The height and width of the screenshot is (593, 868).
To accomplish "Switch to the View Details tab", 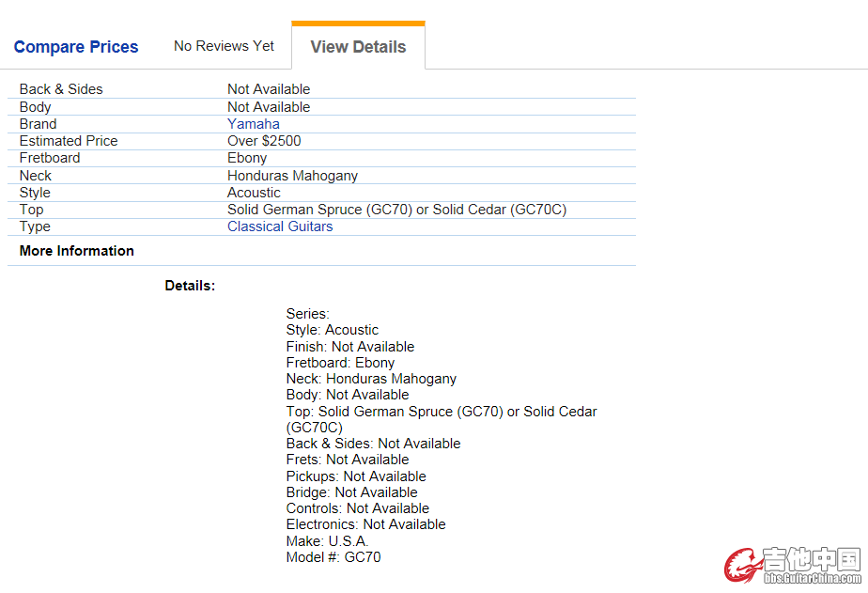I will (358, 47).
